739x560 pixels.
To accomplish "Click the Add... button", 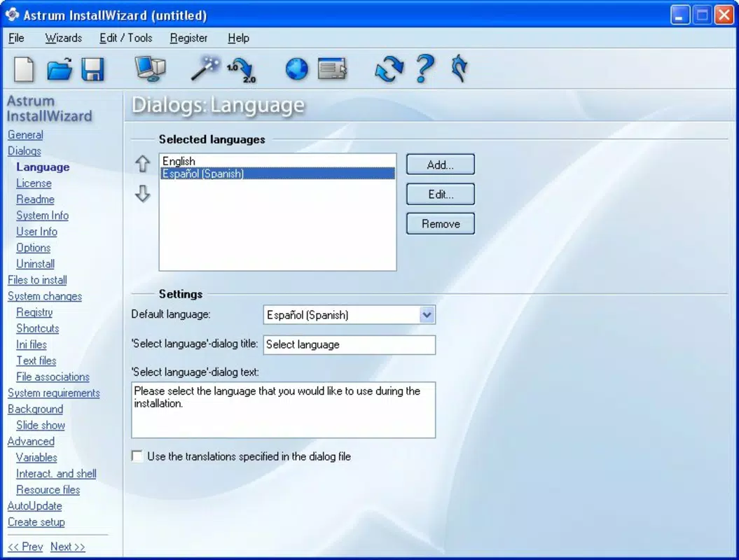I will point(440,164).
